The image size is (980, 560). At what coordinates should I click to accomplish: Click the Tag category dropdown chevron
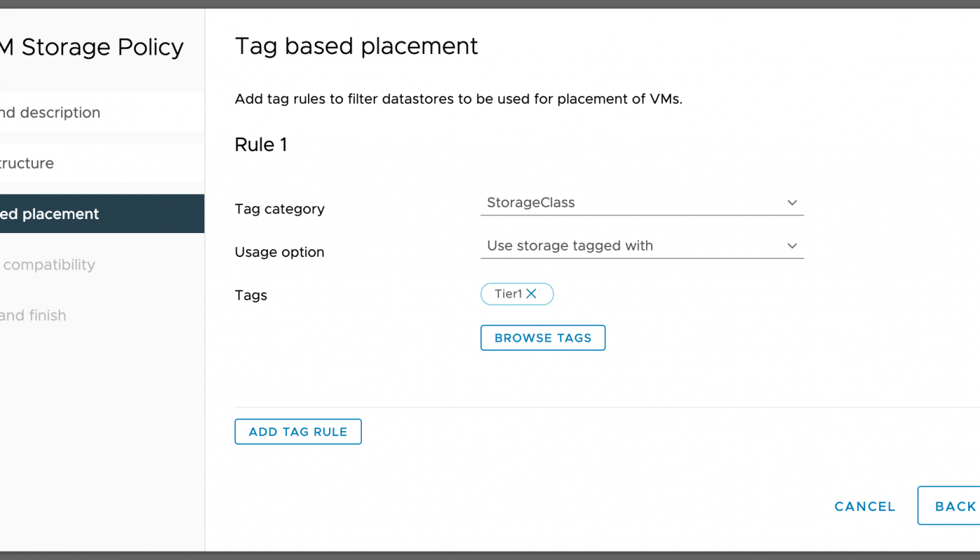(x=792, y=203)
